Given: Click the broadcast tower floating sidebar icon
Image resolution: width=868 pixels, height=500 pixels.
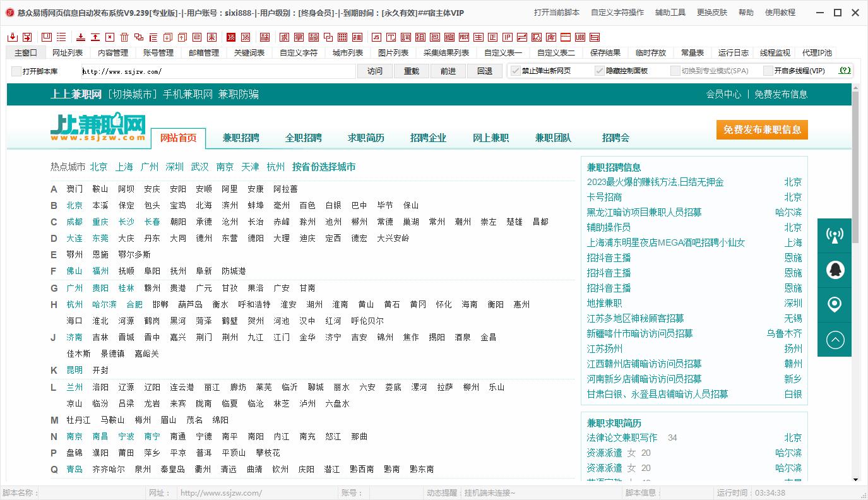Looking at the screenshot, I should (x=835, y=235).
